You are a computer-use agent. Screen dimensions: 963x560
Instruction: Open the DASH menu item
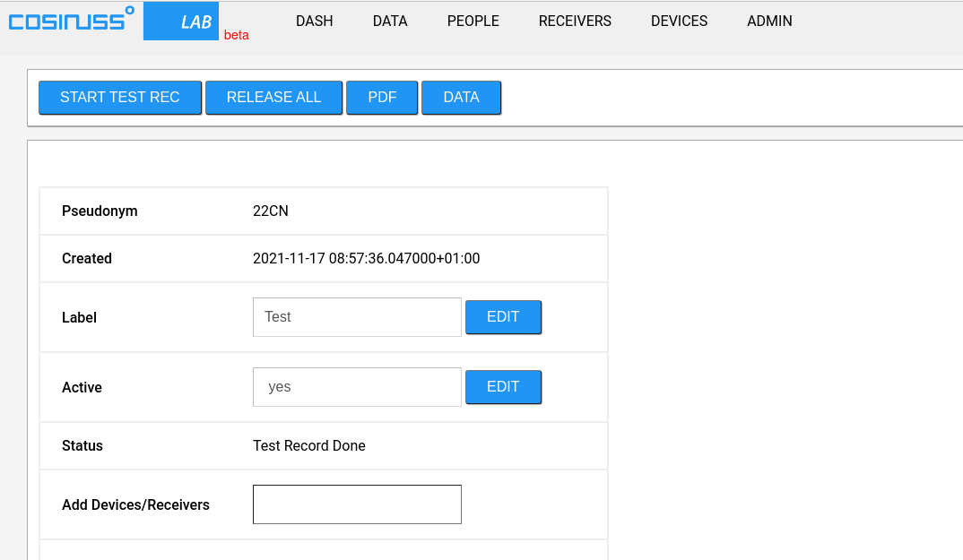314,22
